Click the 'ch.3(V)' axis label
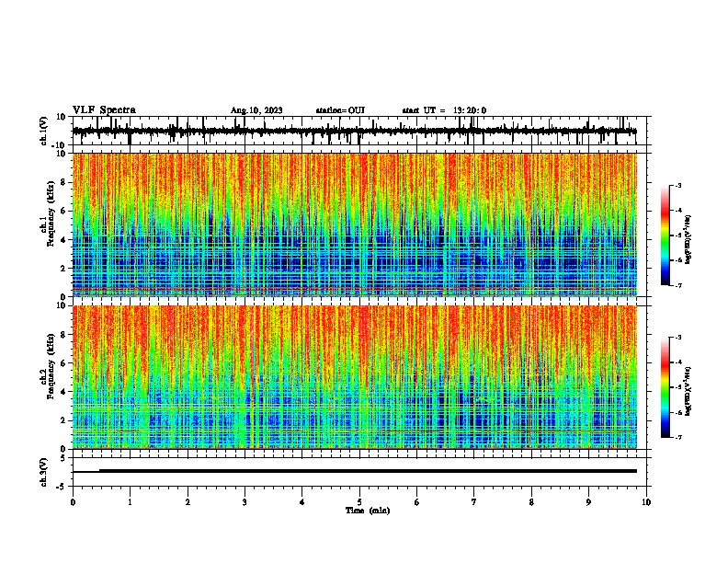Screen dimensions: 728x563 click(x=44, y=472)
